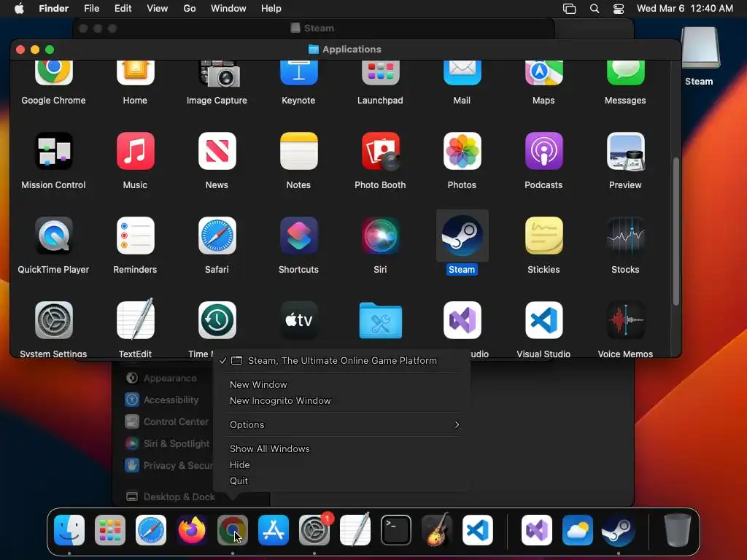The height and width of the screenshot is (560, 747).
Task: Open the Trash in the Dock
Action: point(678,530)
